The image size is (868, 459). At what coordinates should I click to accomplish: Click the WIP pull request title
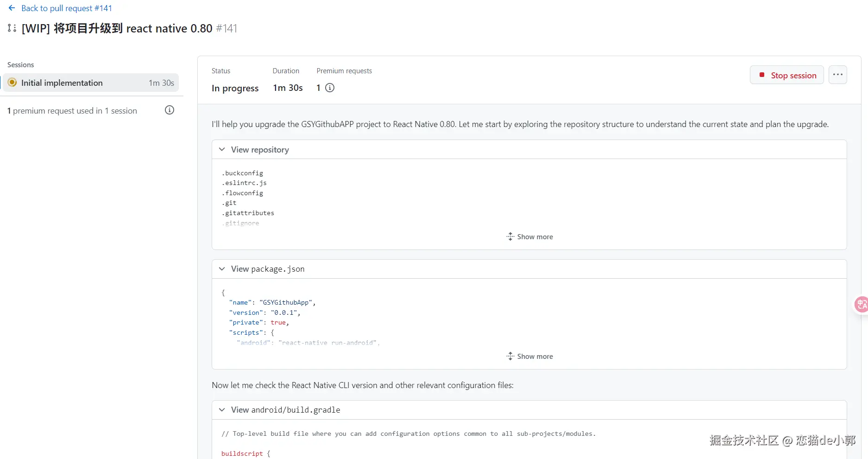(117, 28)
